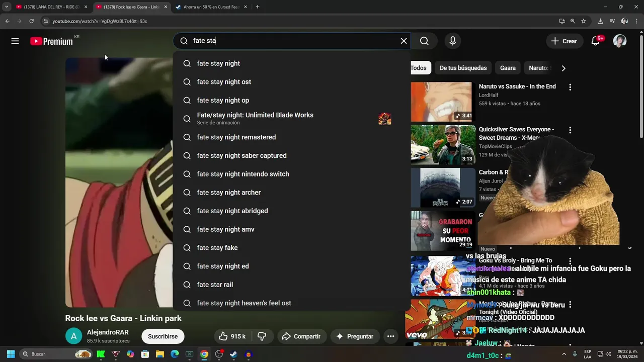Select suggestion fate stay night heaven's feel ost

(x=292, y=303)
